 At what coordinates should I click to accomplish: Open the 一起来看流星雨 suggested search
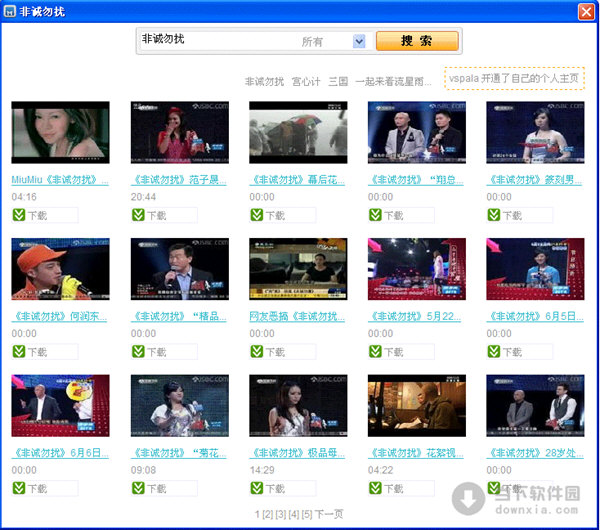point(393,81)
